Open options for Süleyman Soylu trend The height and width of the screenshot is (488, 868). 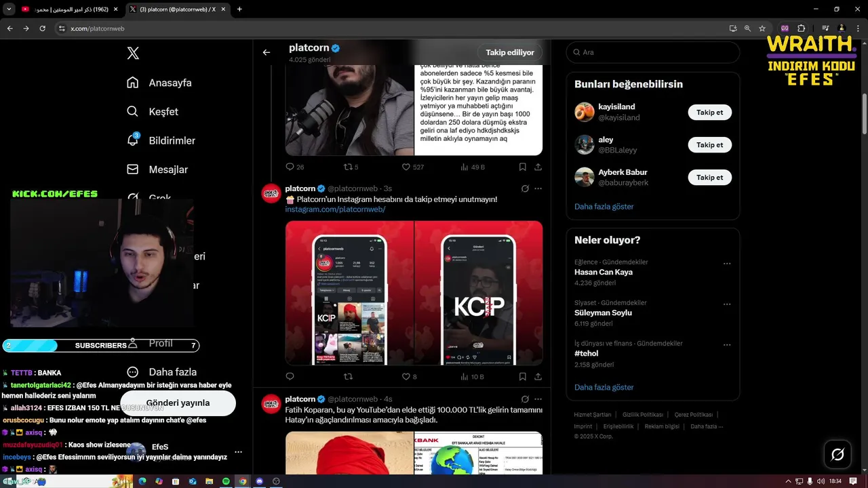click(727, 304)
